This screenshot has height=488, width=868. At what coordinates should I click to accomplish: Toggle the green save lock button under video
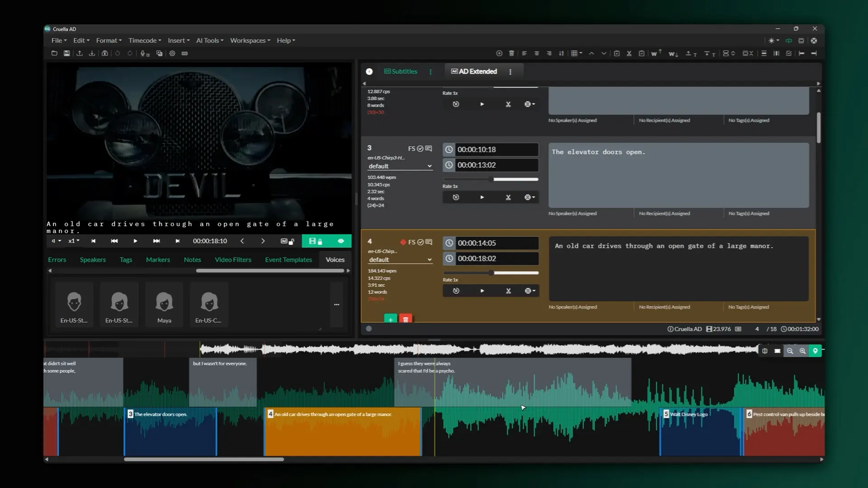(315, 241)
